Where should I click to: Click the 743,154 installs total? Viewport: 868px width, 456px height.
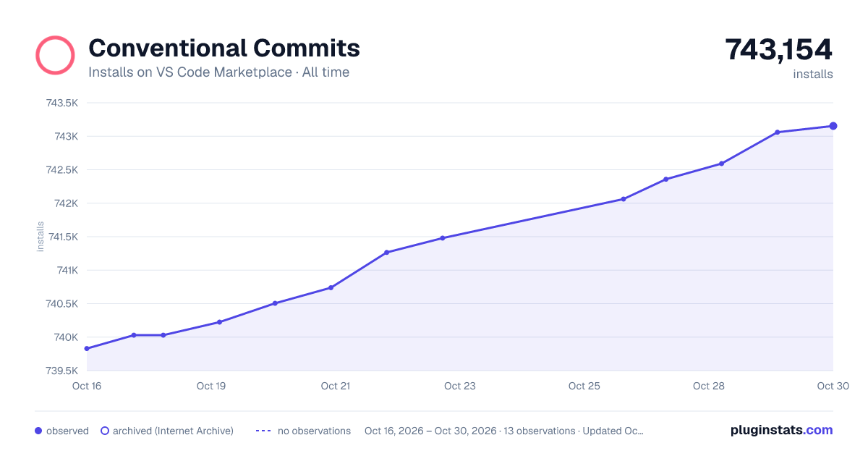point(779,49)
